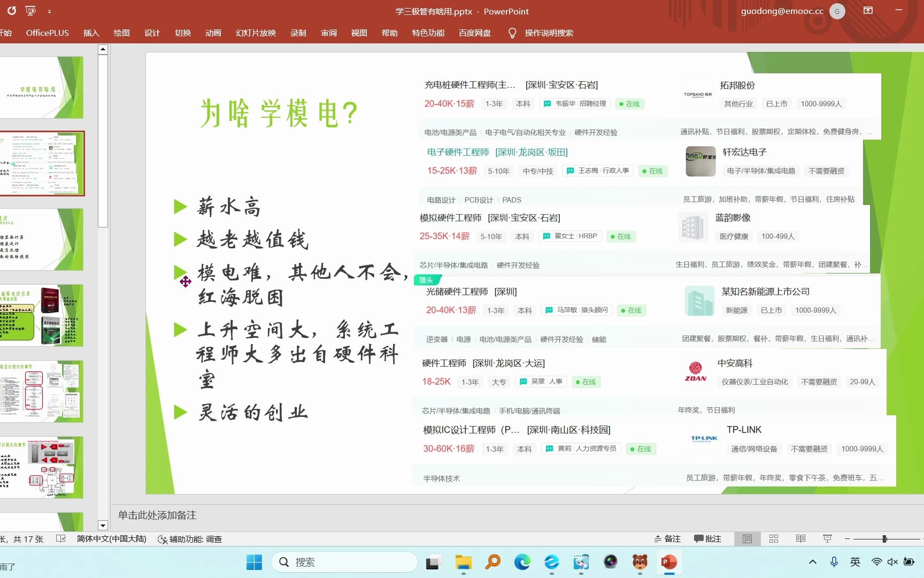This screenshot has width=924, height=578.
Task: Switch to Slide Sorter view icon
Action: tap(774, 539)
